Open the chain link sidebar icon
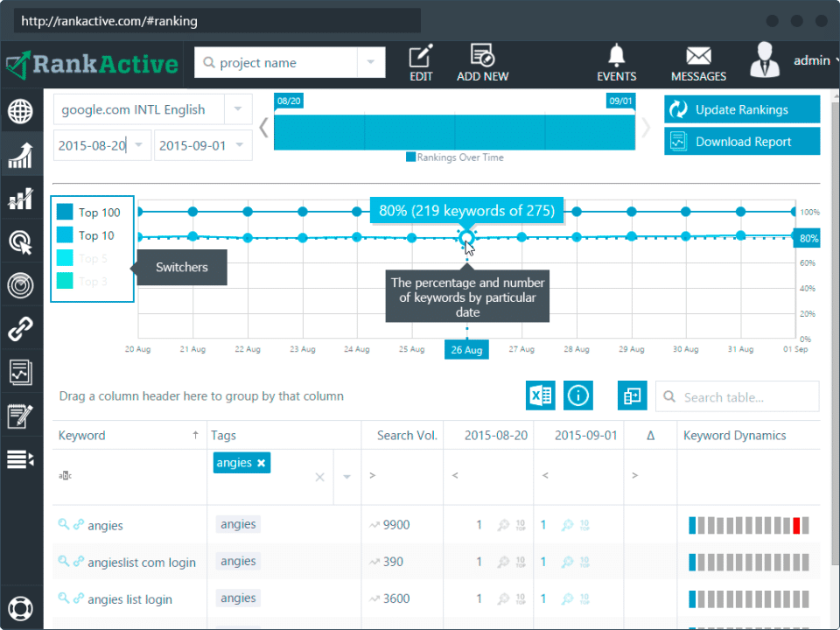The image size is (840, 630). pyautogui.click(x=20, y=329)
